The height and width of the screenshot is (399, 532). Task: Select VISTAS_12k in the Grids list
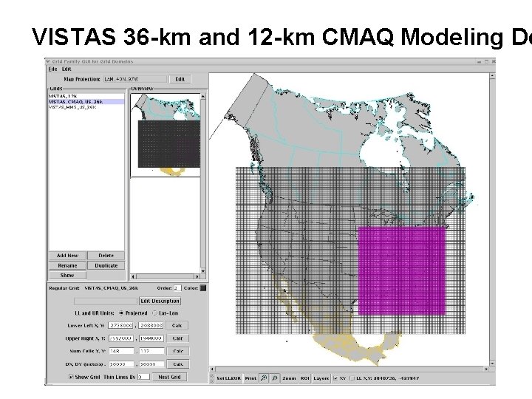[x=86, y=96]
